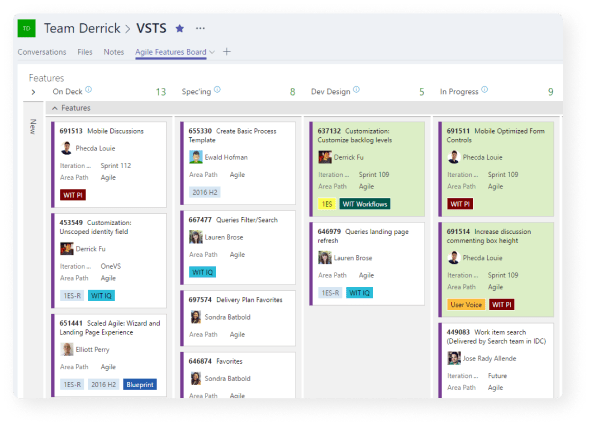
Task: Click WIT PI tag on card 691513
Action: tap(73, 195)
